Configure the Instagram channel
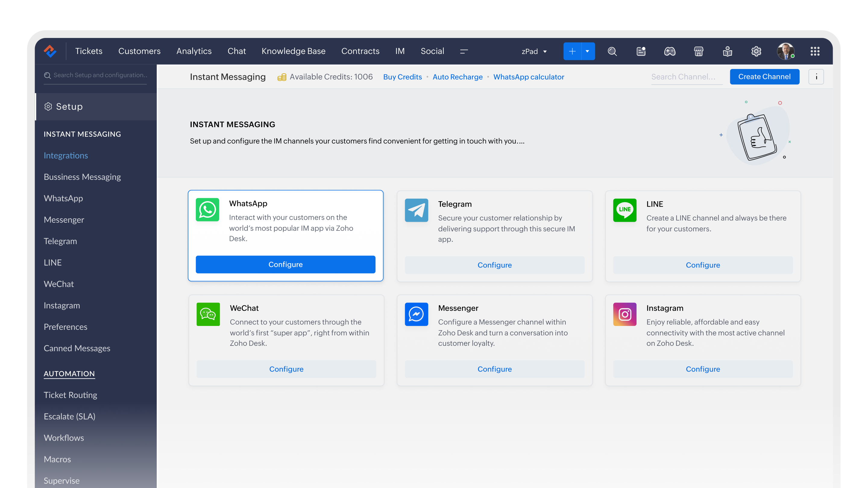868x488 pixels. [703, 369]
